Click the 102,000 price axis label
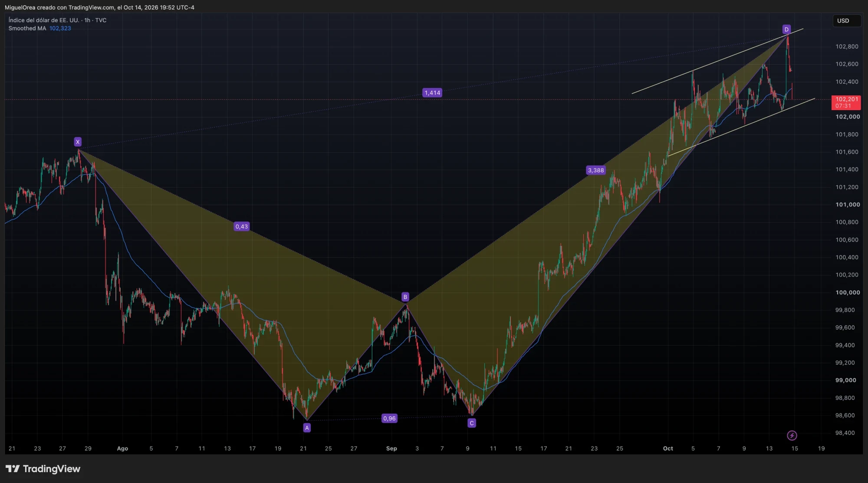The width and height of the screenshot is (868, 483). (848, 117)
